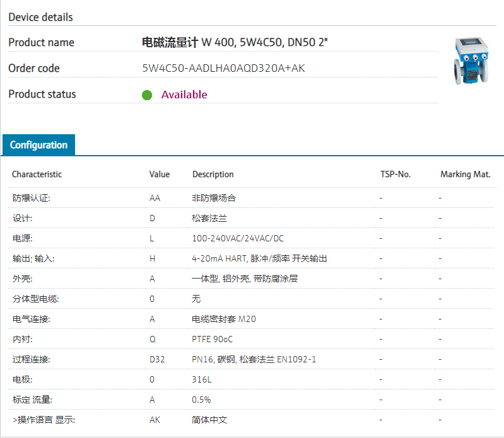
Task: Click the green Available status indicator dot
Action: [147, 95]
